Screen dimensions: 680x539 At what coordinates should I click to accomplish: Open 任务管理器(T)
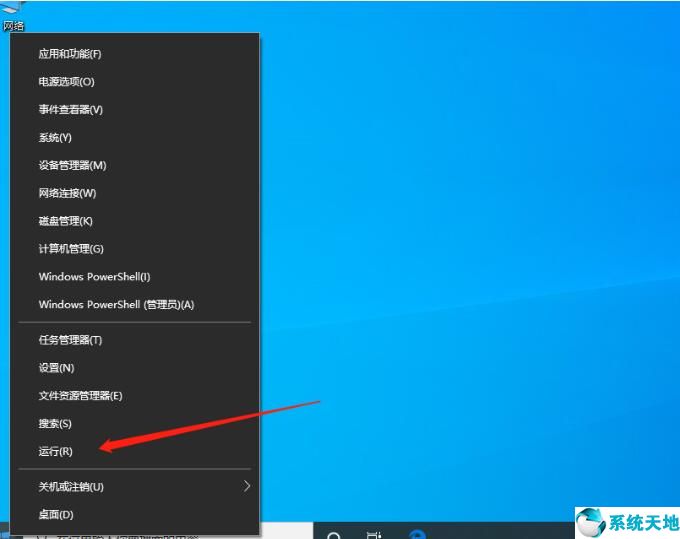(x=134, y=340)
